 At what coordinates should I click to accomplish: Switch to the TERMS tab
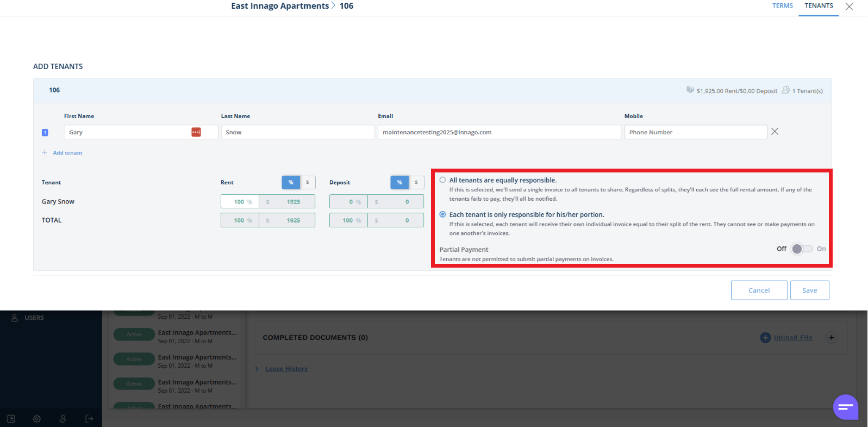(782, 6)
